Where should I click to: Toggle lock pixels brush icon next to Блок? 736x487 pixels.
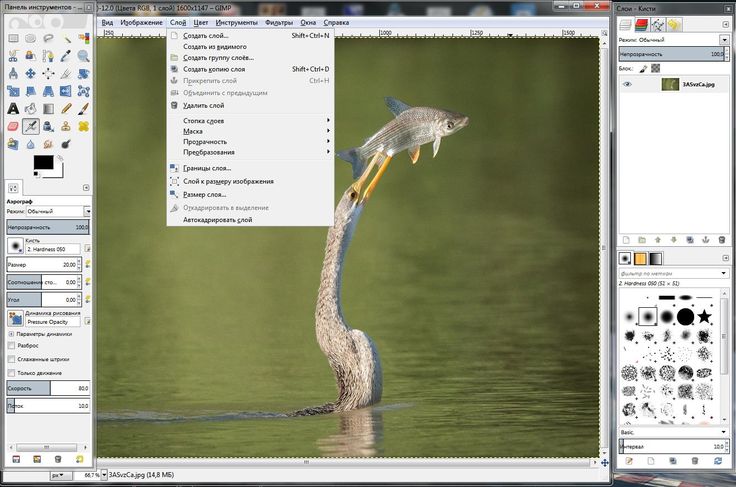click(643, 69)
